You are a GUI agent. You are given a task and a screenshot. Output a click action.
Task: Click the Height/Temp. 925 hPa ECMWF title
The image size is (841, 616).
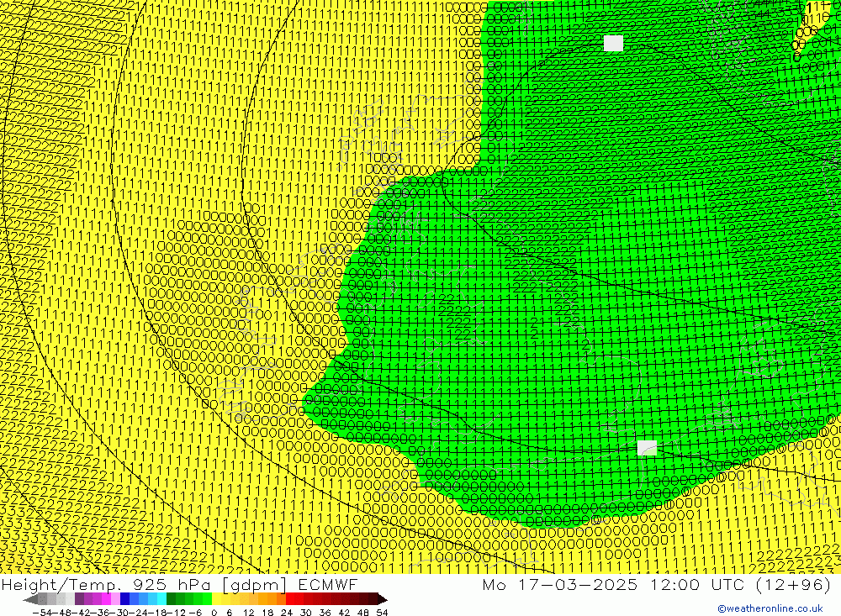point(179,584)
